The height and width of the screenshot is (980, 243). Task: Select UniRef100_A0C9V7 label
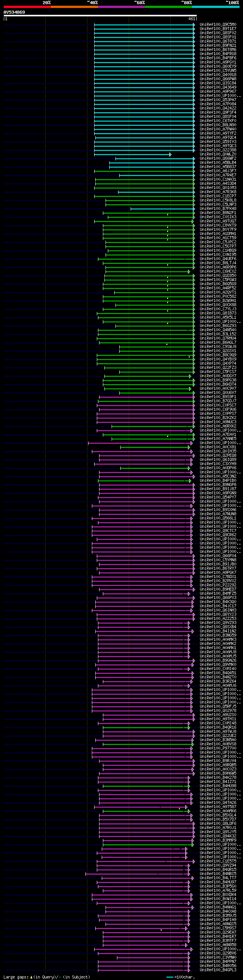point(218,389)
